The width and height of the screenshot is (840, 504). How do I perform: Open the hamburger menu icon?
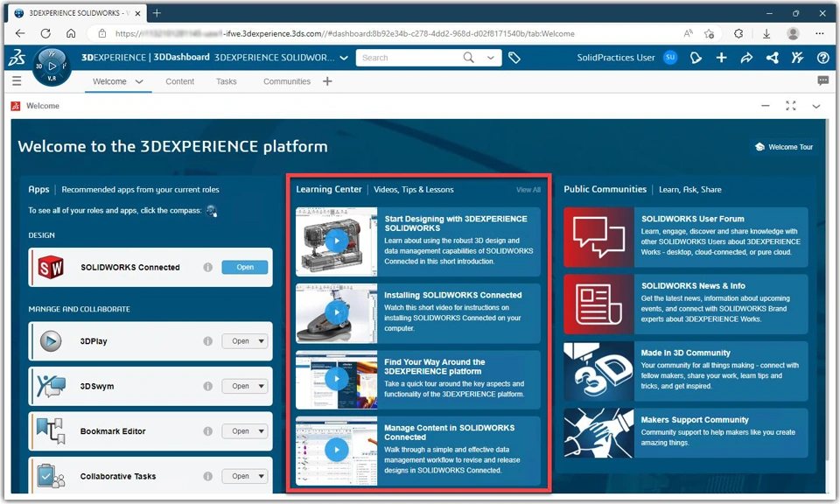[x=17, y=80]
